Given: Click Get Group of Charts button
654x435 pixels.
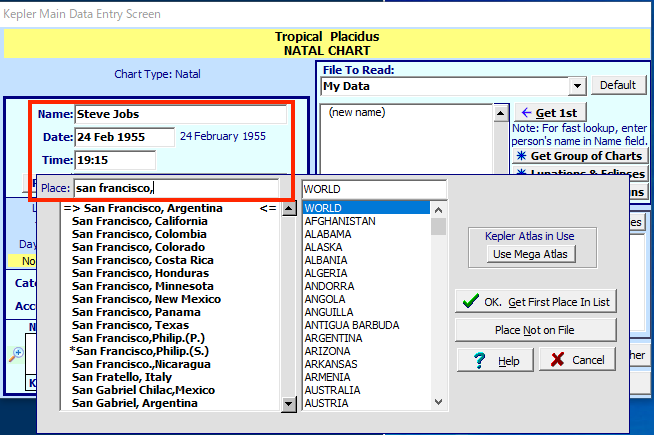Looking at the screenshot, I should point(580,156).
